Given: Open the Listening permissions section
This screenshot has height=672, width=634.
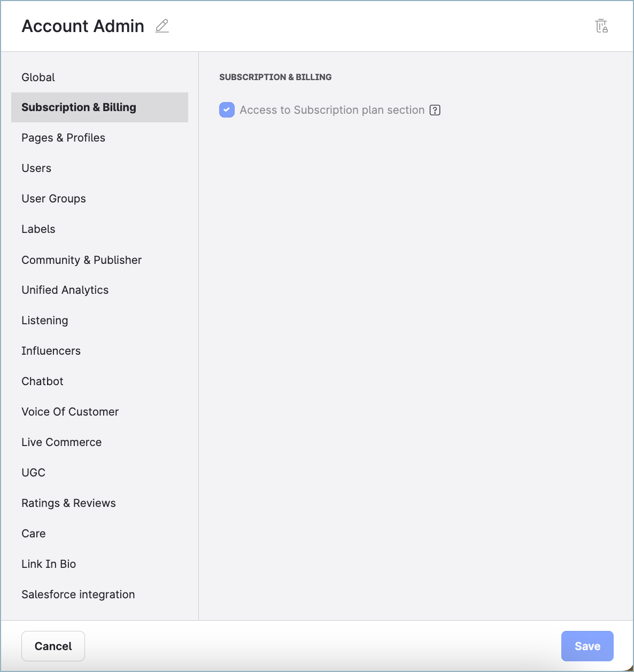Looking at the screenshot, I should (44, 321).
